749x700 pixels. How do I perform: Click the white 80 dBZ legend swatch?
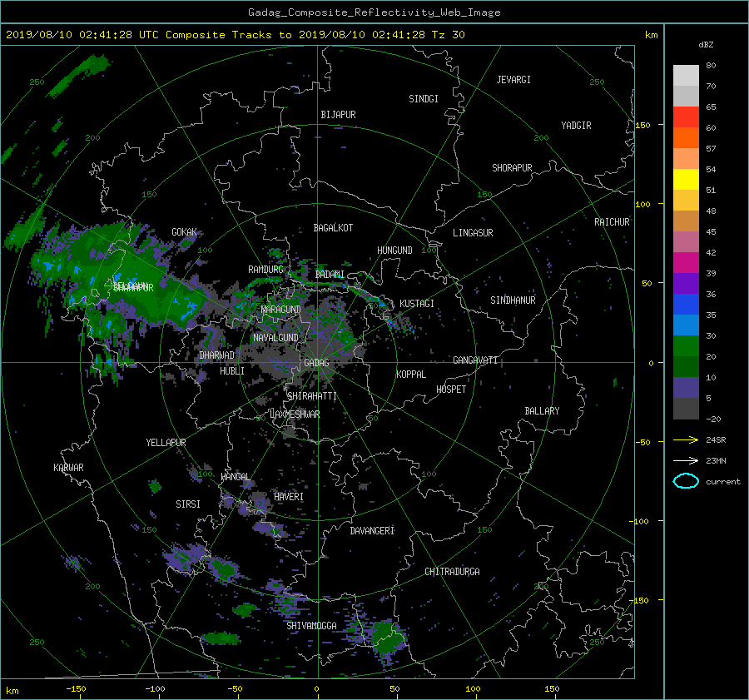(686, 76)
